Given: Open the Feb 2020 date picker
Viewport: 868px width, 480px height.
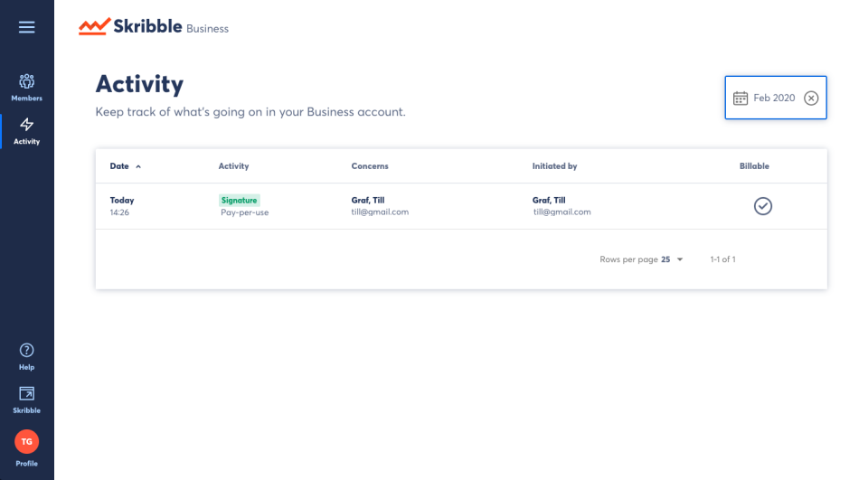Looking at the screenshot, I should [774, 98].
